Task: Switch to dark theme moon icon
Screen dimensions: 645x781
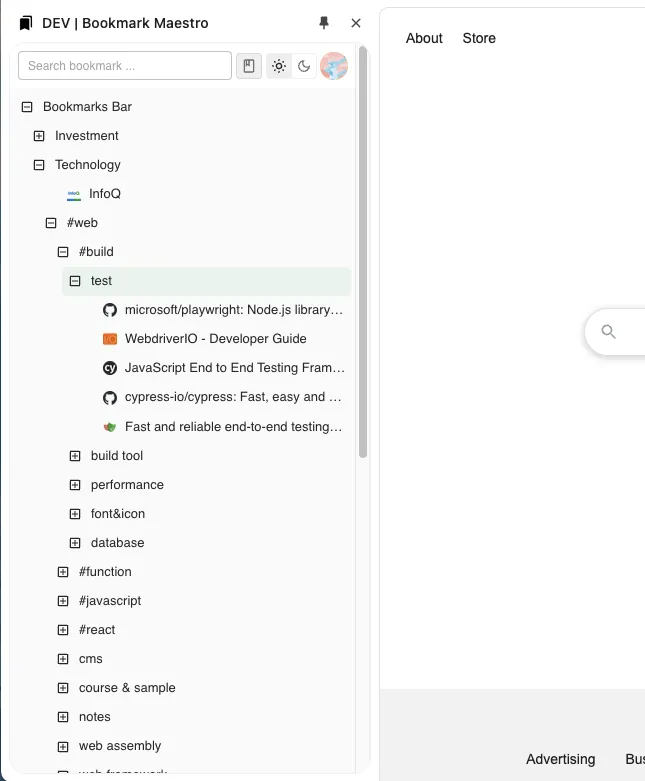Action: 304,66
